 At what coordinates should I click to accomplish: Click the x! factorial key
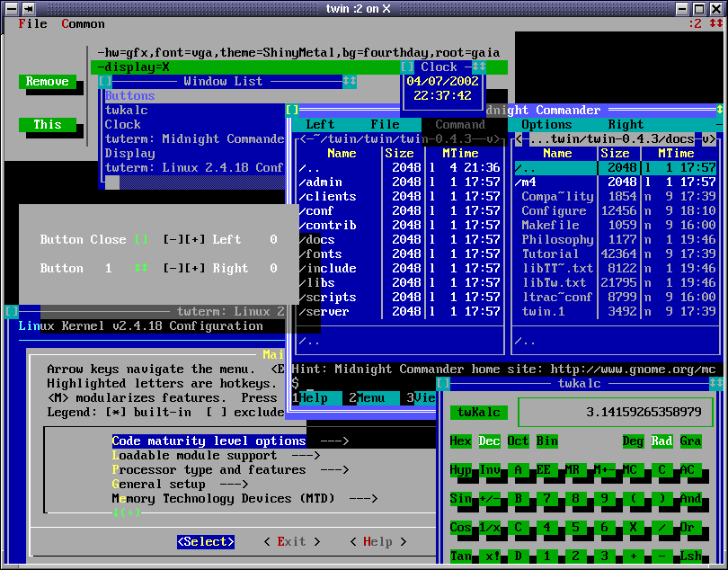pos(490,557)
